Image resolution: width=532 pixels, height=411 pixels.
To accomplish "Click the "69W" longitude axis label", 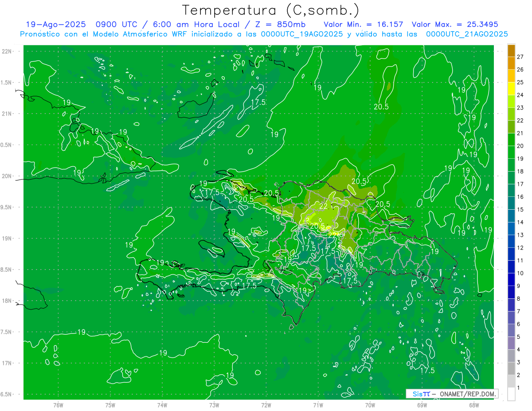I will point(422,405).
